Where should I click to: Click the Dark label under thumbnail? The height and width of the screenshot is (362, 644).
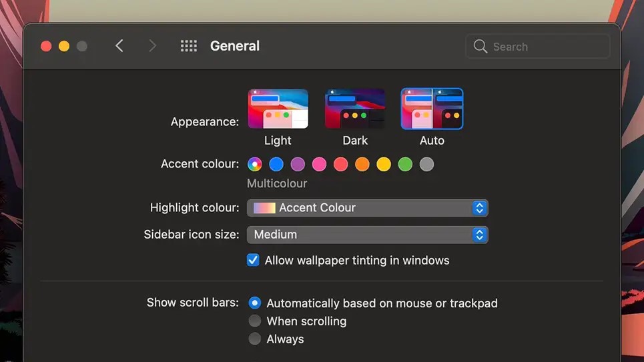click(x=355, y=141)
